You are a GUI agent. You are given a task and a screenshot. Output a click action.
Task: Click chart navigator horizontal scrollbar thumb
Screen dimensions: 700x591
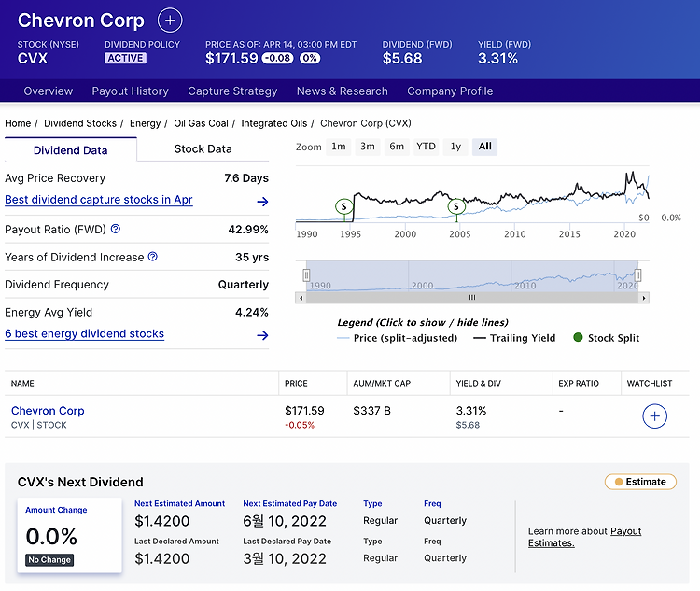(x=472, y=298)
